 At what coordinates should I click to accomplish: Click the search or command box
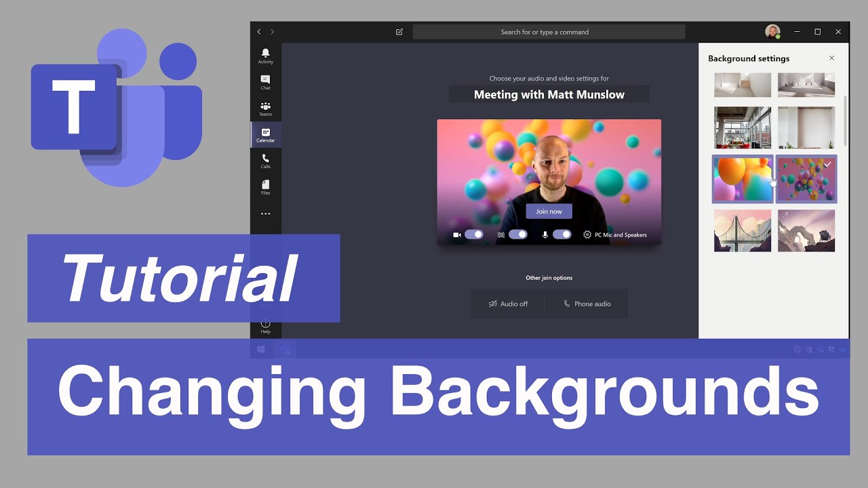549,32
